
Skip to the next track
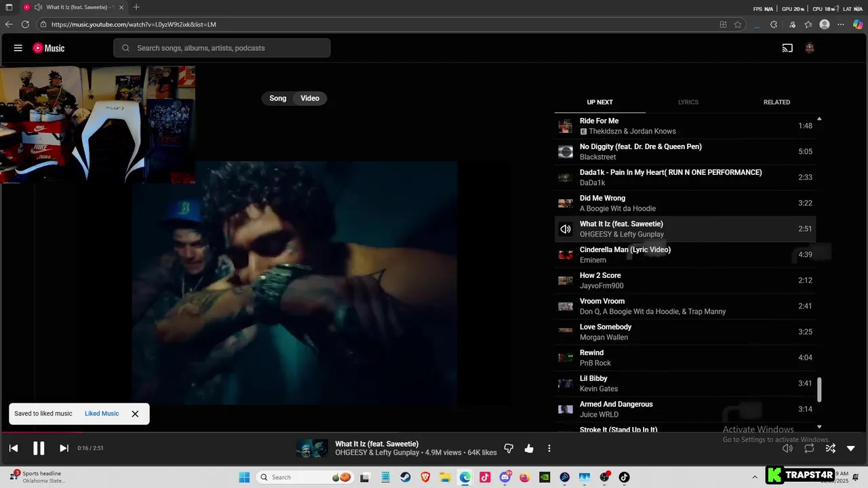coord(64,448)
